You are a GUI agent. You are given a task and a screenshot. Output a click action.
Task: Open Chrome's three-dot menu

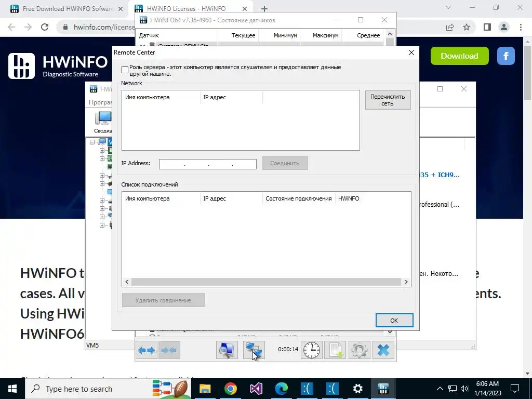(x=521, y=27)
